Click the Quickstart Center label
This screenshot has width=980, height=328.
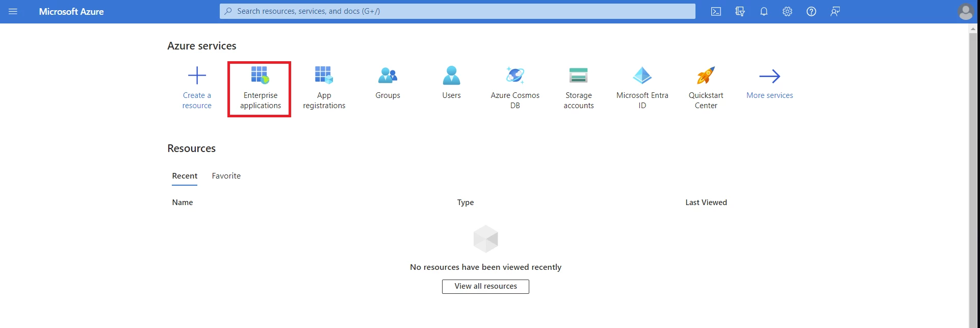point(706,100)
